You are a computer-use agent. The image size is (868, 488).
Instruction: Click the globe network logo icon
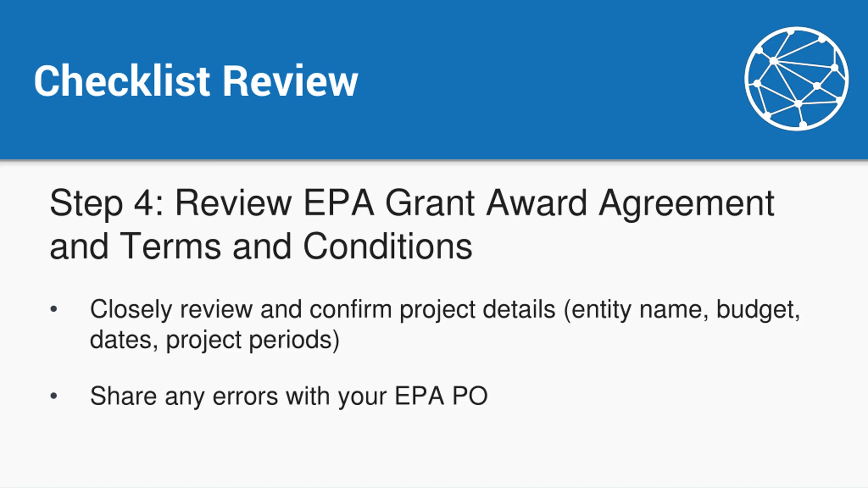click(x=796, y=79)
